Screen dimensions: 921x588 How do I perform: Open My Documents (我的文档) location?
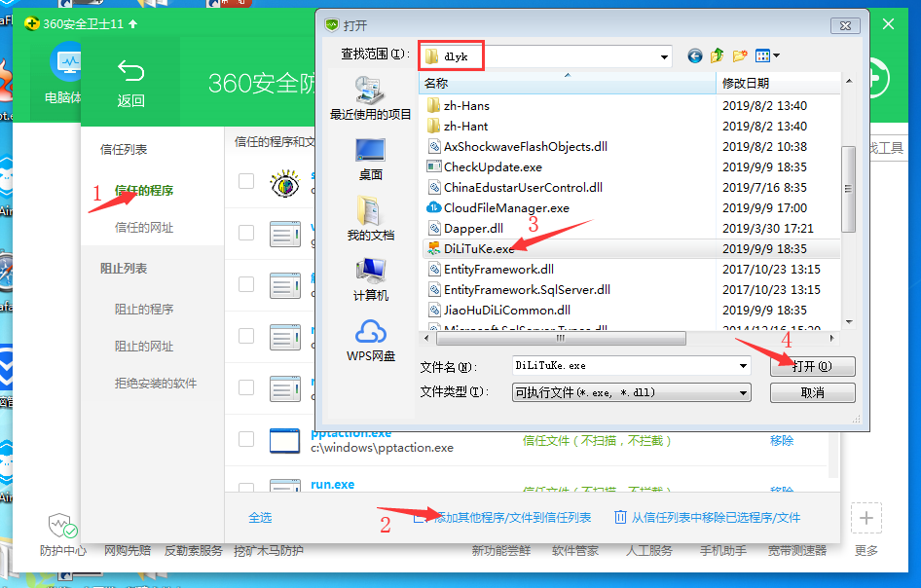(370, 219)
